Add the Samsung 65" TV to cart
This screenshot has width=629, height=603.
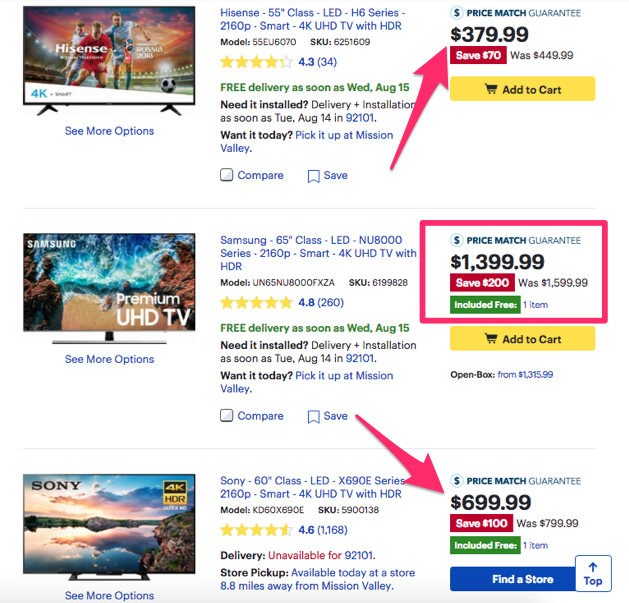tap(522, 339)
